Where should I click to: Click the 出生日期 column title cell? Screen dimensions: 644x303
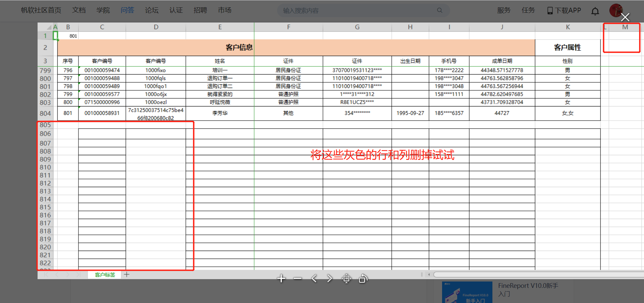click(x=410, y=61)
